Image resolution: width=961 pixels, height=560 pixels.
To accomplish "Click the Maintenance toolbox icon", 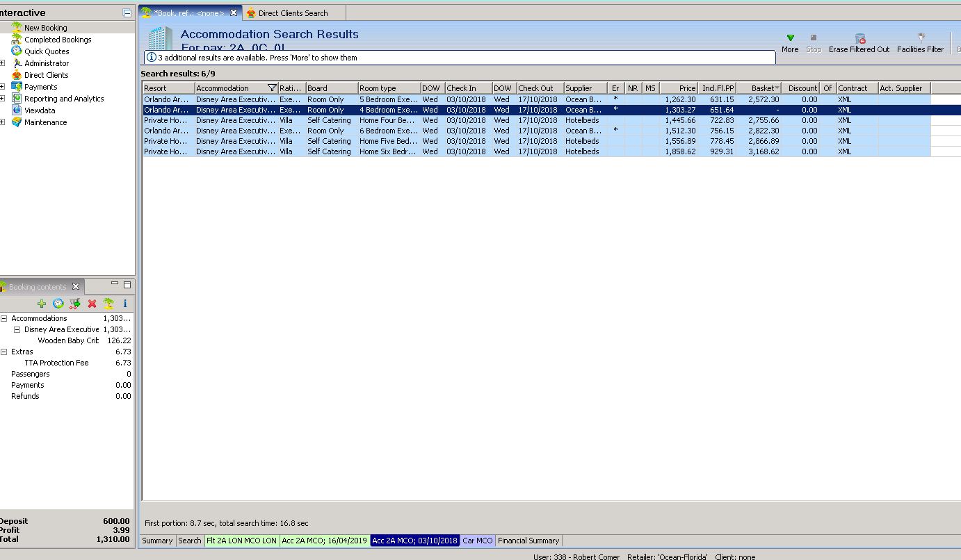I will [17, 122].
